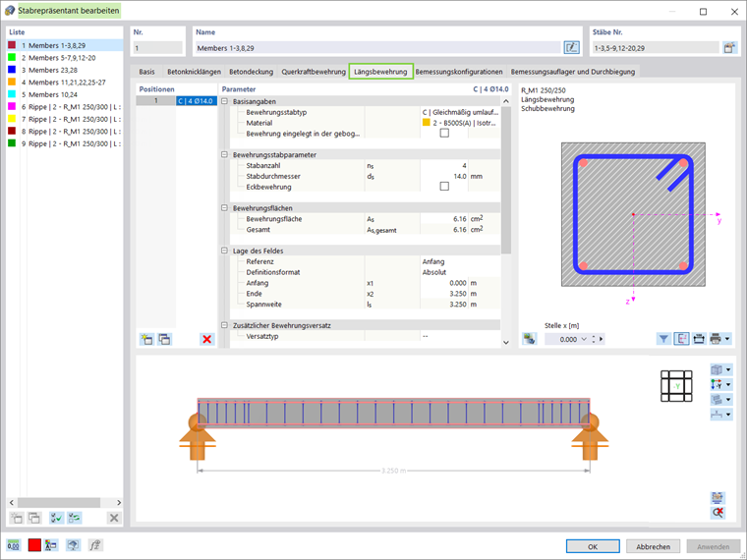The image size is (747, 560).
Task: Select 'Members 10,24' list entry
Action: 65,94
